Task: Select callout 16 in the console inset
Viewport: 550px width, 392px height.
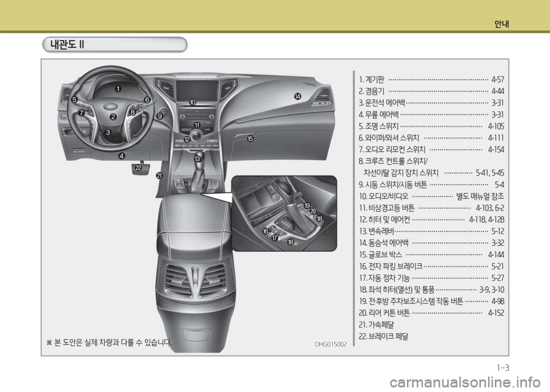Action: (265, 231)
